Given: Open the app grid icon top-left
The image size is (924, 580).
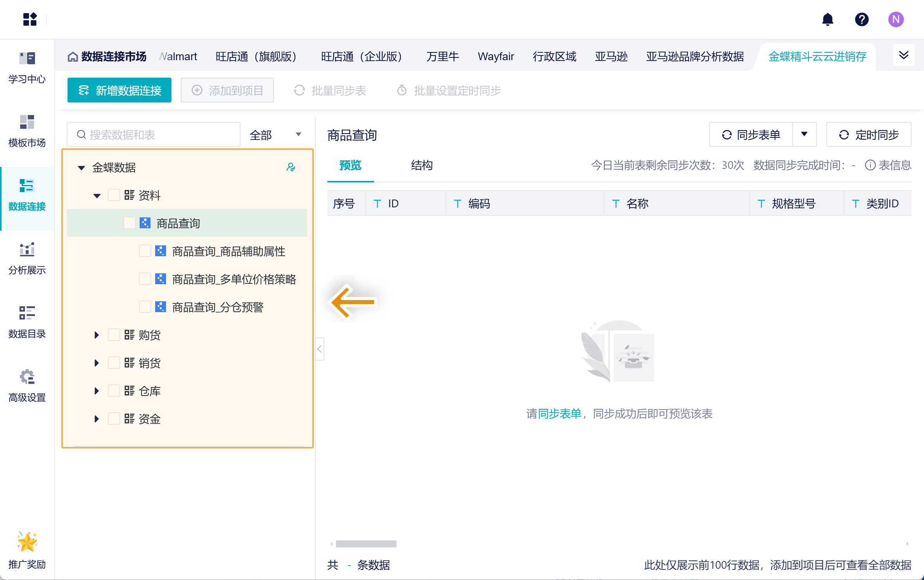Looking at the screenshot, I should 30,19.
